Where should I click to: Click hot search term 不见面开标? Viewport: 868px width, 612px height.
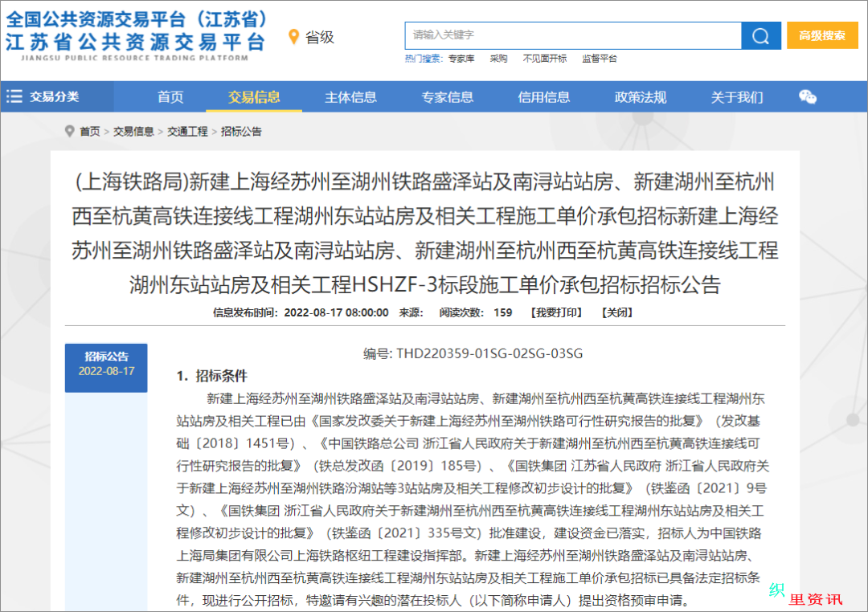click(x=545, y=59)
